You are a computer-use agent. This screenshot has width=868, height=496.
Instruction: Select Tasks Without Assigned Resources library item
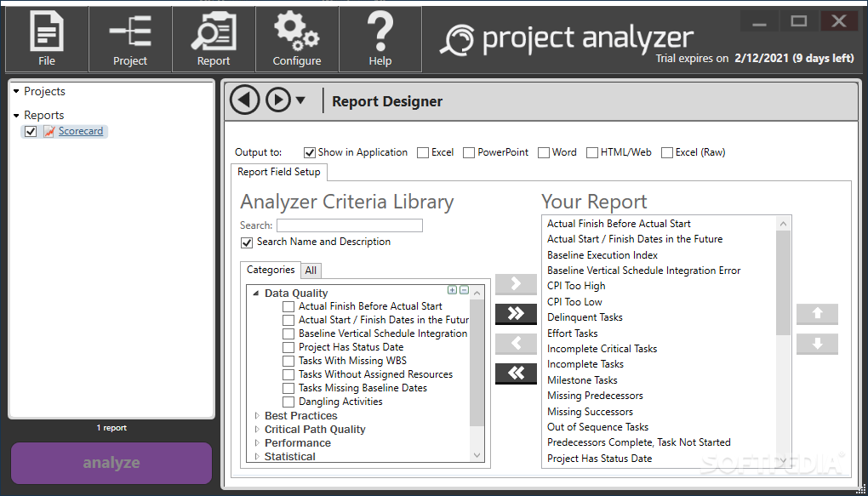click(x=375, y=375)
